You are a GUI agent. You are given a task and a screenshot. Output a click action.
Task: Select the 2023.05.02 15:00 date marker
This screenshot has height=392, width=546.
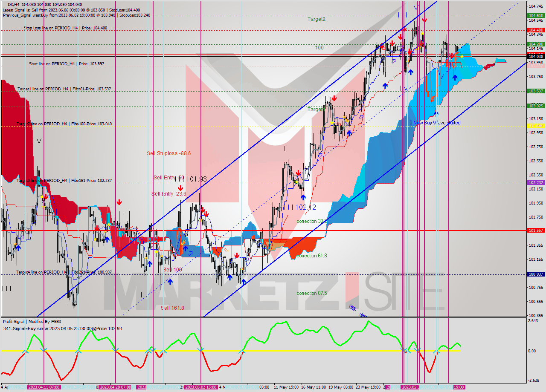click(x=200, y=387)
